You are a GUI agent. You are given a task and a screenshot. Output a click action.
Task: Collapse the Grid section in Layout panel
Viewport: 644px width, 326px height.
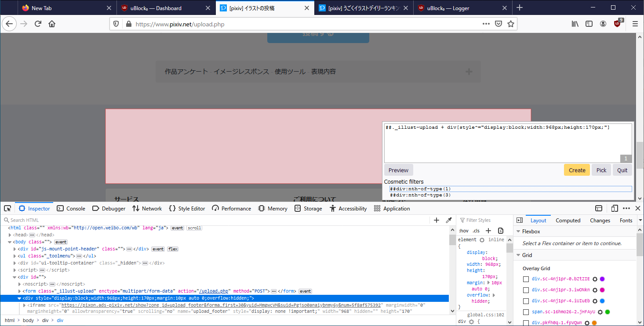pos(519,255)
